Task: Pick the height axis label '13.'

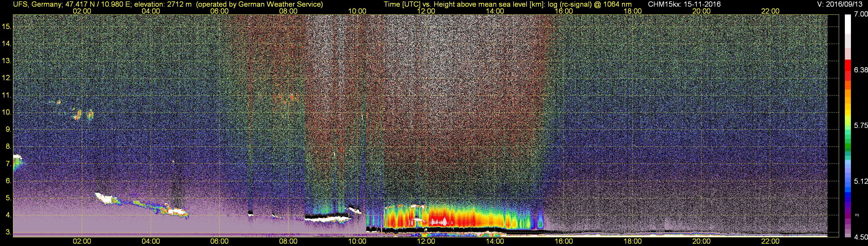Action: tap(7, 61)
